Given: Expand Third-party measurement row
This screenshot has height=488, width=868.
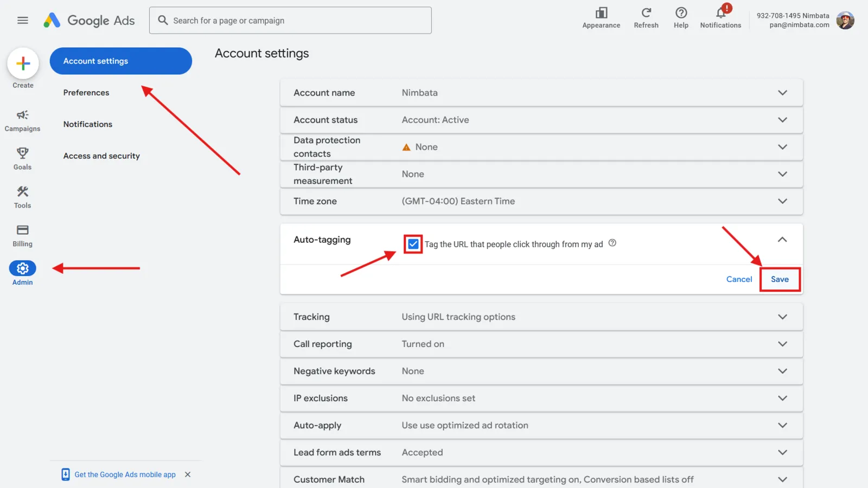Looking at the screenshot, I should [541, 174].
